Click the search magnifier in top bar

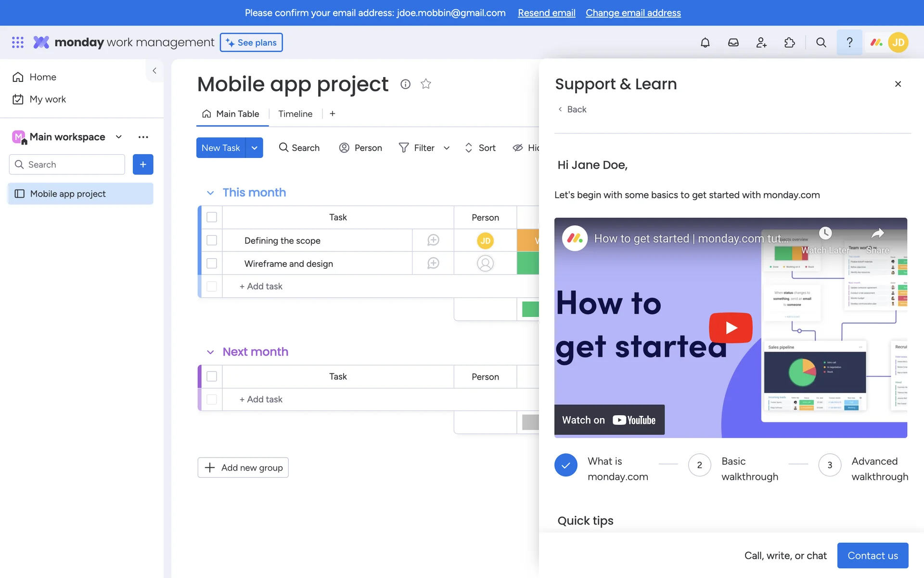coord(821,42)
